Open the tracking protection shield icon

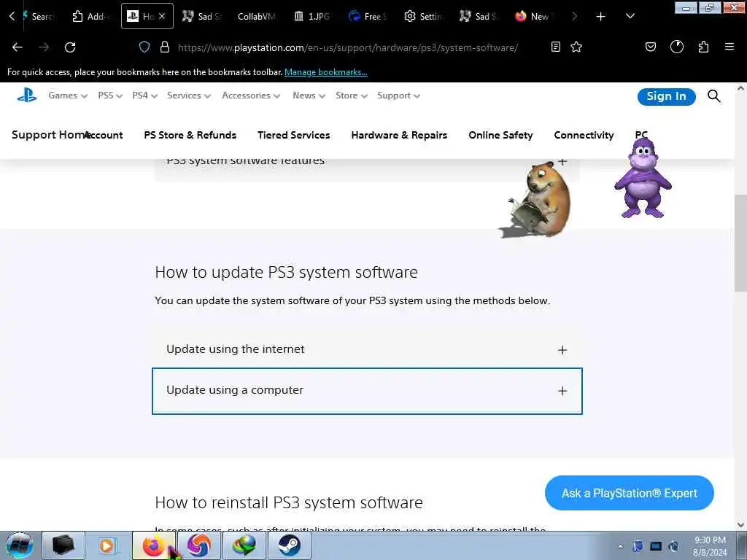(x=144, y=47)
